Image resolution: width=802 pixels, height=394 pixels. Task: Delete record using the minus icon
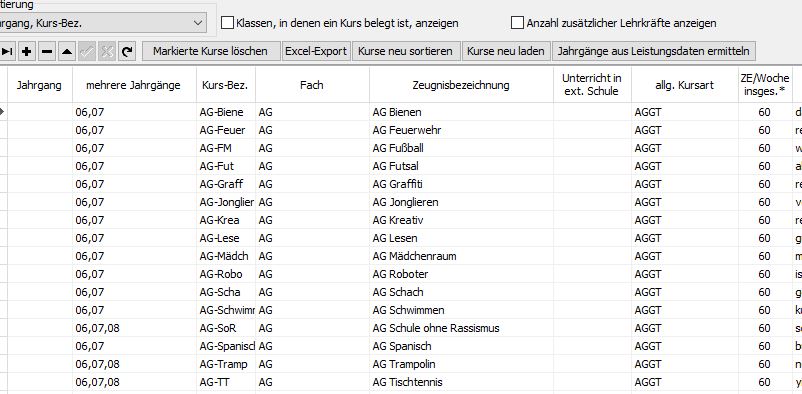coord(47,51)
